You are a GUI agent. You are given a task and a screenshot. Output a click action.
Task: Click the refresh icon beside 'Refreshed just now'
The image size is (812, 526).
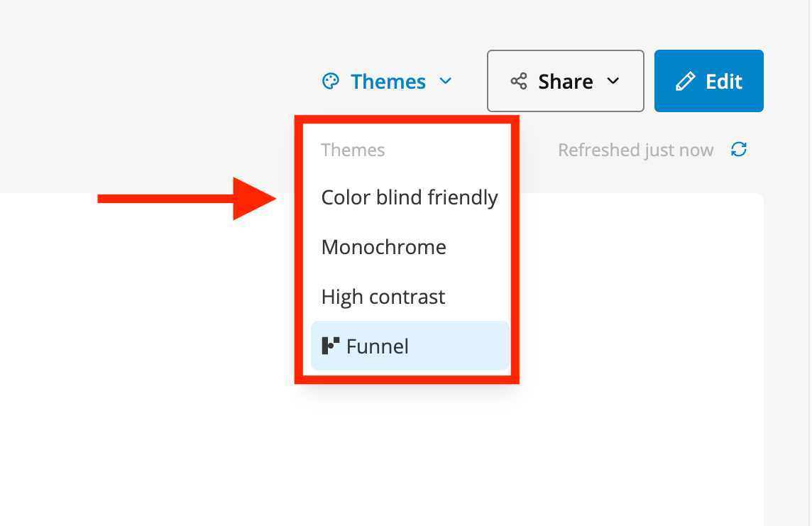740,150
